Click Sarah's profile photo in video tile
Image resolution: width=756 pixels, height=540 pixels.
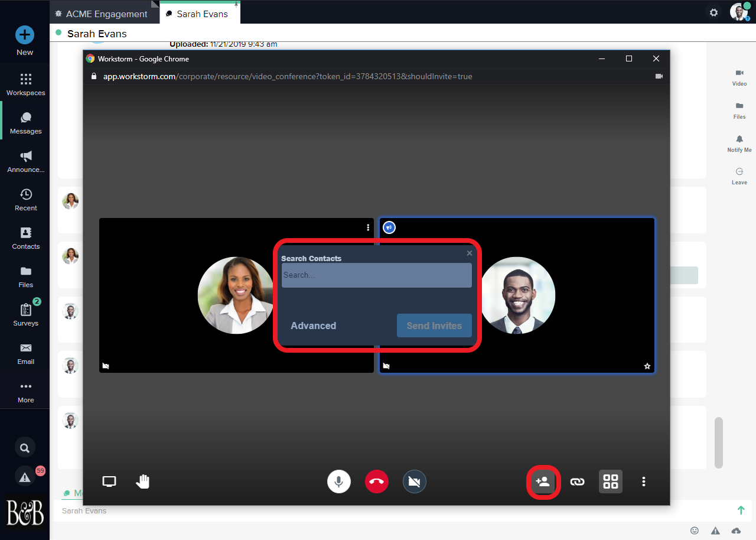(236, 295)
